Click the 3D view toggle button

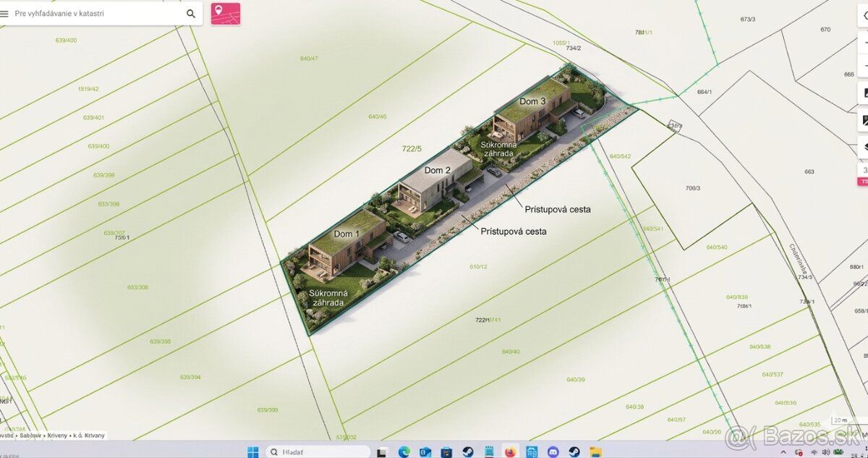(x=864, y=170)
